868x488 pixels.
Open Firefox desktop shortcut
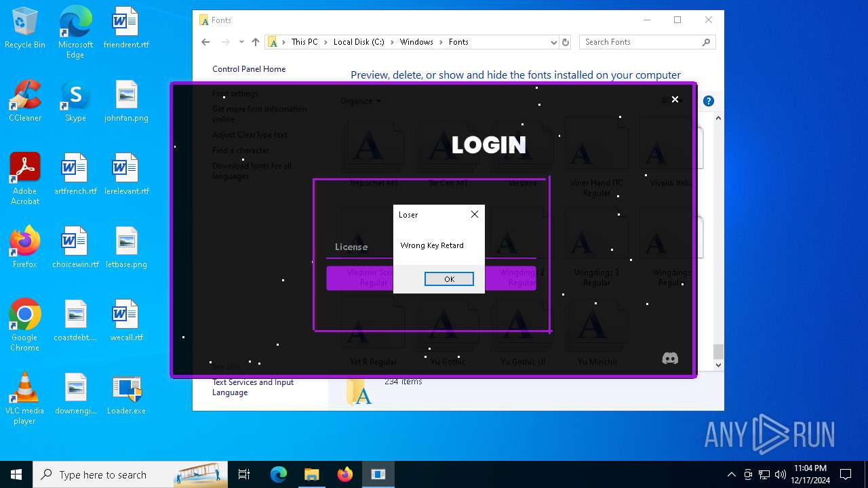25,248
